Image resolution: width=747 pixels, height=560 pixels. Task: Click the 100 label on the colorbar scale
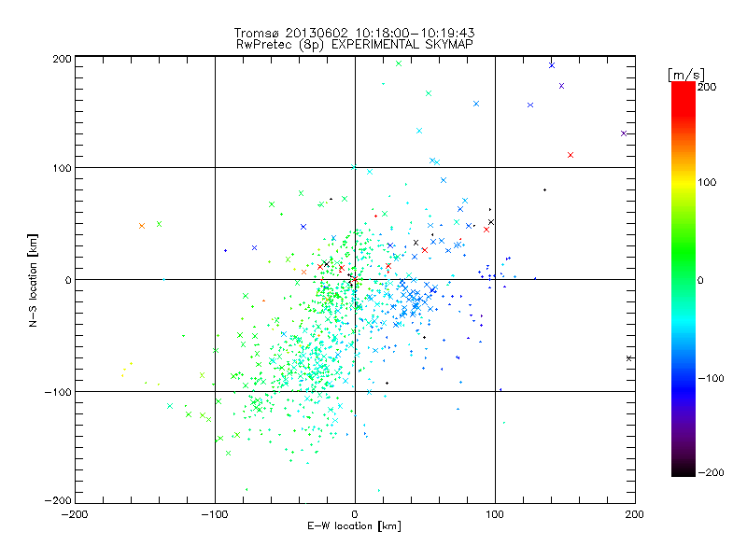pyautogui.click(x=707, y=182)
